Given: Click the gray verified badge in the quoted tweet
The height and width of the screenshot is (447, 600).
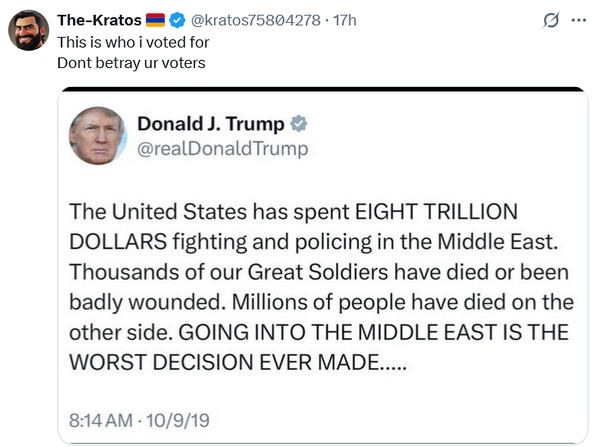Looking at the screenshot, I should tap(298, 125).
